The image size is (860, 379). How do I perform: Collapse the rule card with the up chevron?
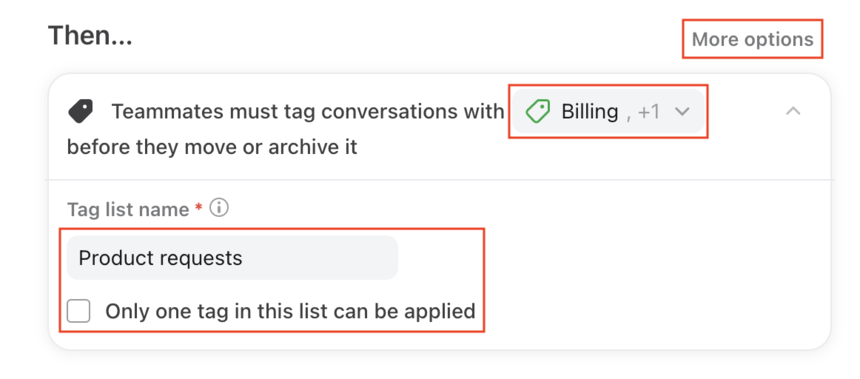pos(793,111)
